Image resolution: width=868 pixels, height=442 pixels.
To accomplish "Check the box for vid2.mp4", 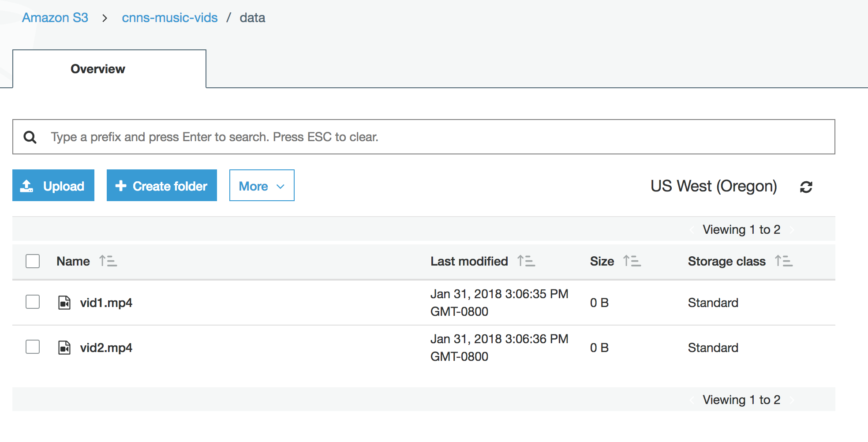I will 33,347.
